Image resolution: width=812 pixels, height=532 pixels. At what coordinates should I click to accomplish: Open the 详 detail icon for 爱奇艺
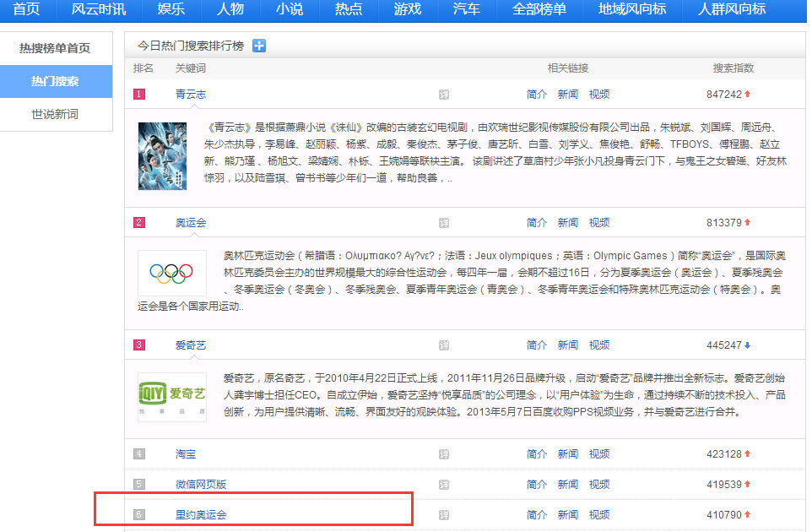point(444,345)
